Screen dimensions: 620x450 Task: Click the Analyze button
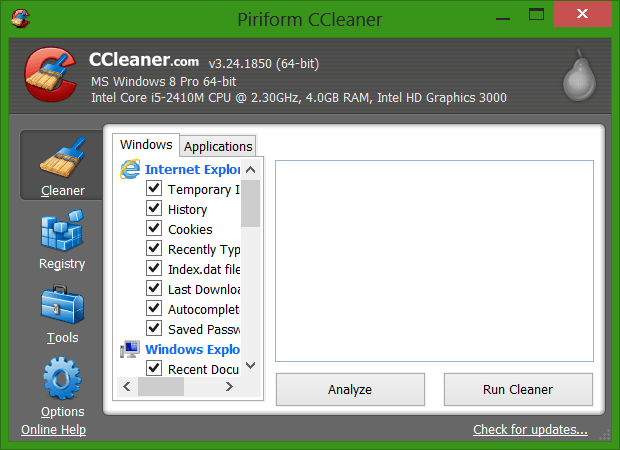click(x=350, y=389)
